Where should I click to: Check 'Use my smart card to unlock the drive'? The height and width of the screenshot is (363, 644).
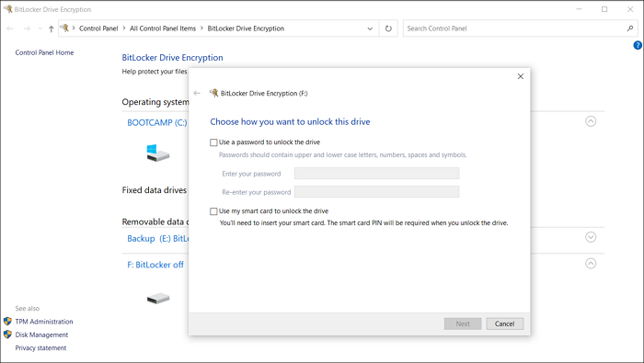(x=213, y=211)
